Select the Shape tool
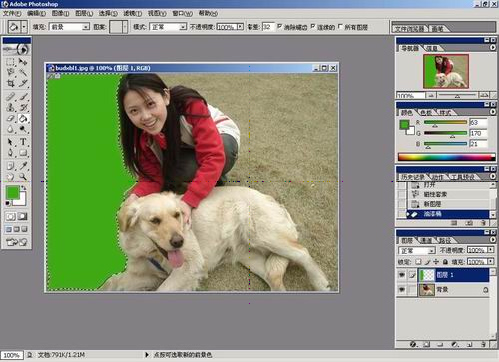Screen dimensions: 499x362 pos(23,153)
